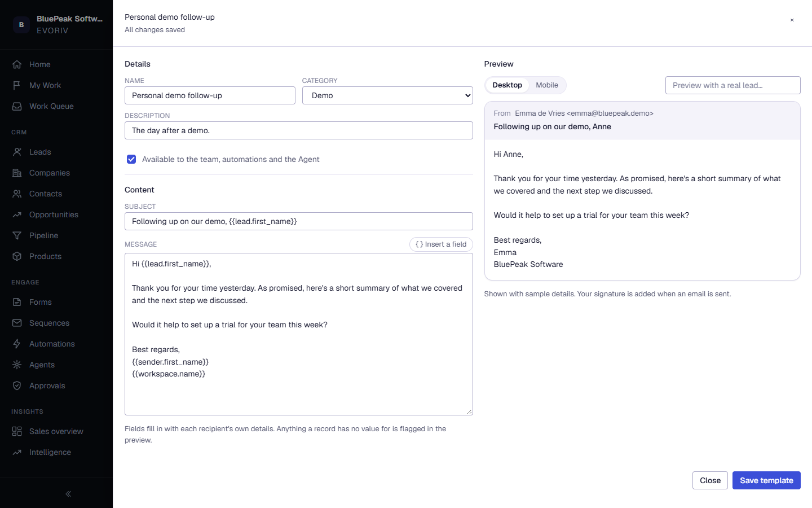Click the Sequences envelope icon
The width and height of the screenshot is (812, 508).
click(x=17, y=323)
